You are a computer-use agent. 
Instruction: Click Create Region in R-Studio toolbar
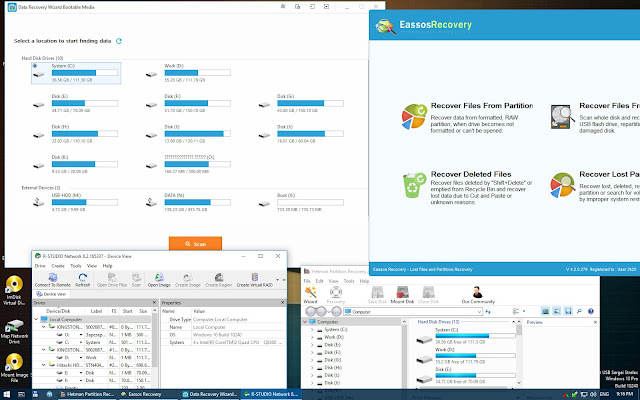[218, 280]
